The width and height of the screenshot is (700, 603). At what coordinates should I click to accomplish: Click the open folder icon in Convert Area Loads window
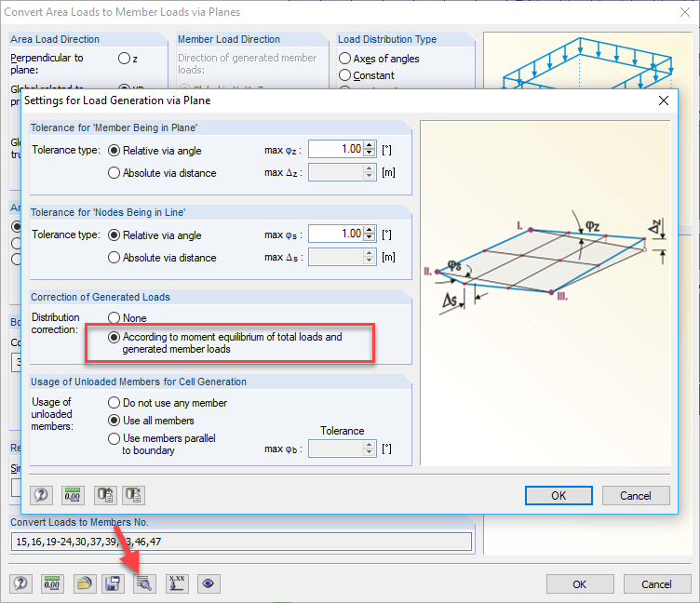pos(85,583)
